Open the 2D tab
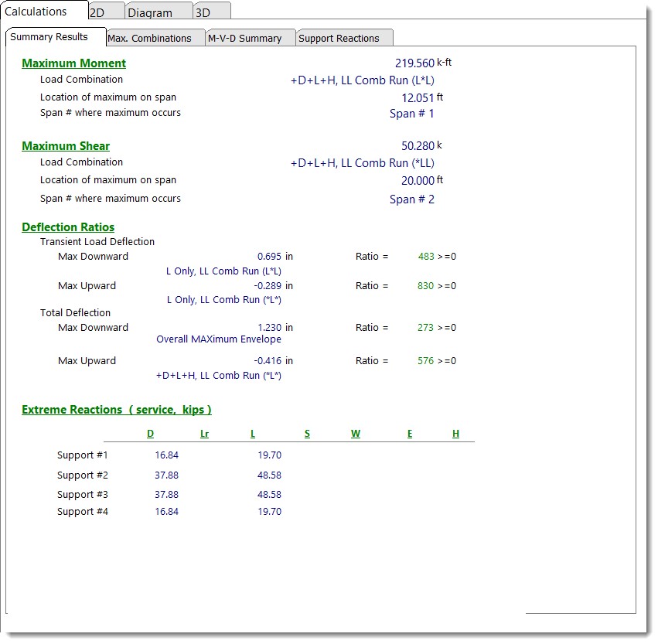 [98, 12]
